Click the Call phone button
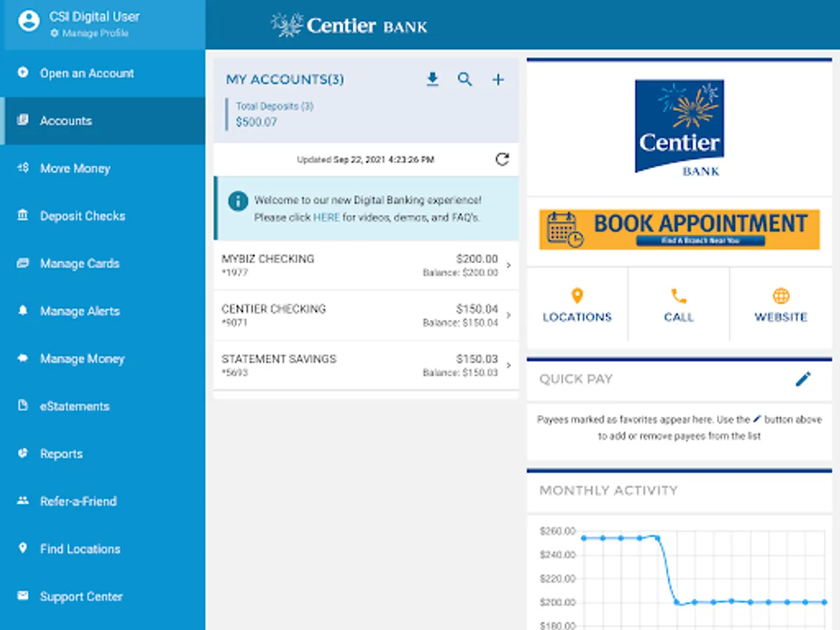The width and height of the screenshot is (840, 630). tap(678, 305)
